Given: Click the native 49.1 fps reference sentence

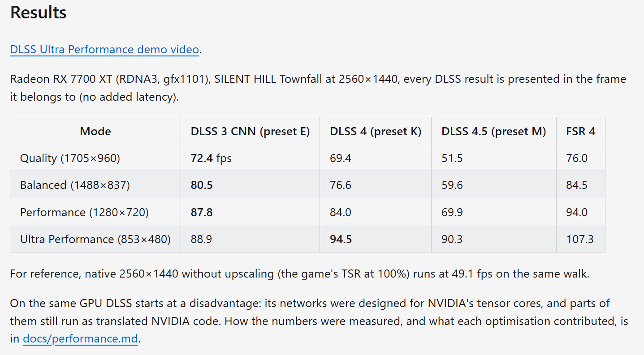Looking at the screenshot, I should [300, 274].
